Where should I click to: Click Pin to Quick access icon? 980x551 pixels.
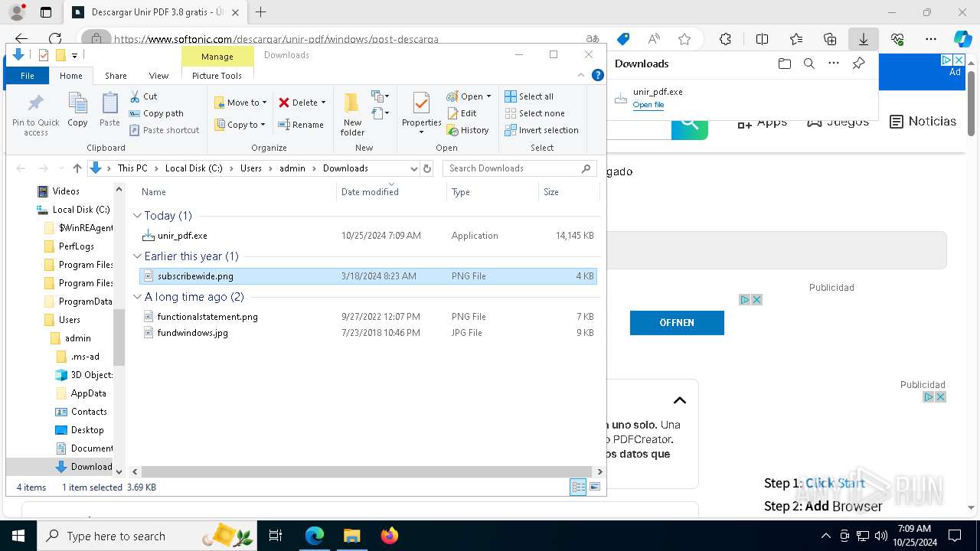(35, 115)
